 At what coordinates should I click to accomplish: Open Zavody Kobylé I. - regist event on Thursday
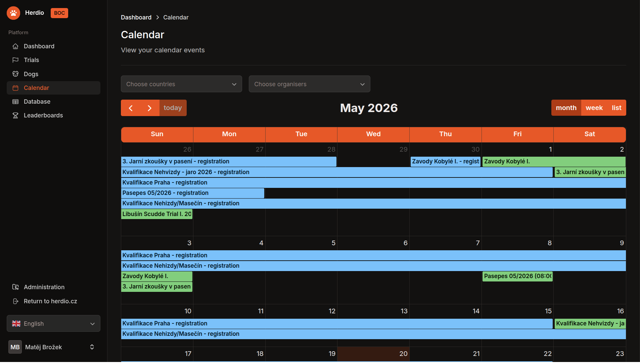[445, 162]
